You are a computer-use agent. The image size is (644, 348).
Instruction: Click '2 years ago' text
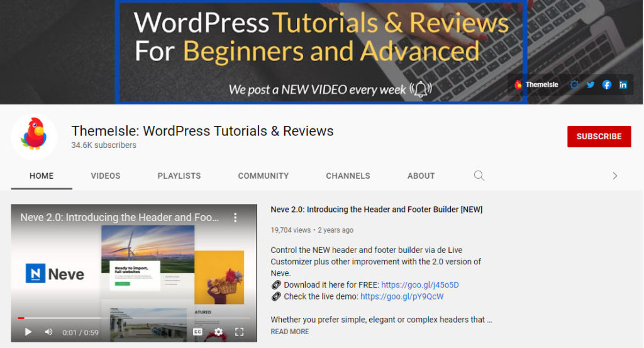coord(336,230)
